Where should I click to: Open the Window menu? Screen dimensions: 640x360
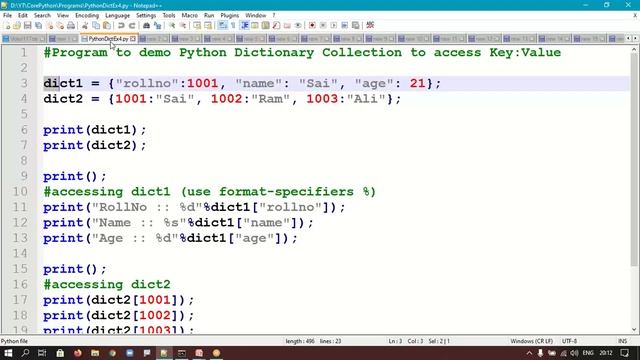point(256,16)
